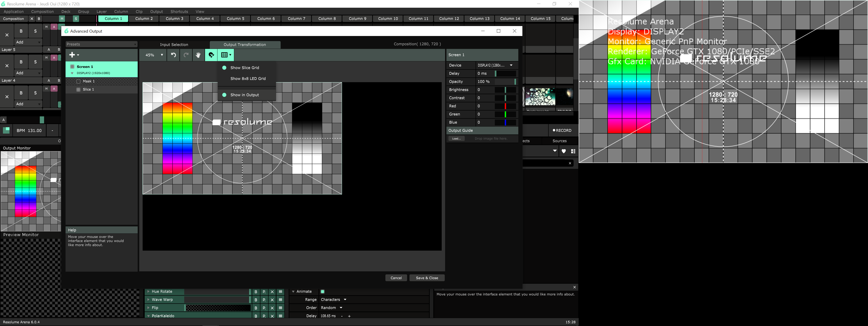Trigger Column 5 in the composition

(235, 19)
